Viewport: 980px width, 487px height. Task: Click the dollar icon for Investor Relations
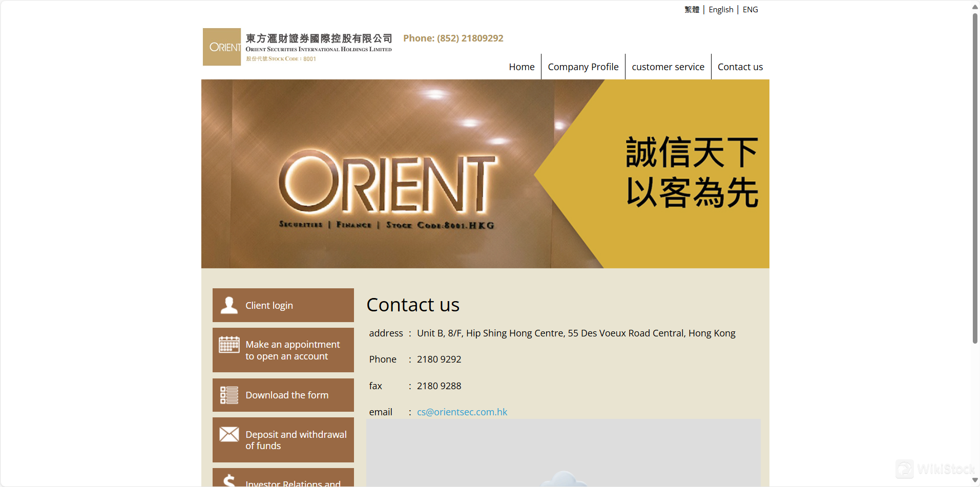(x=229, y=480)
